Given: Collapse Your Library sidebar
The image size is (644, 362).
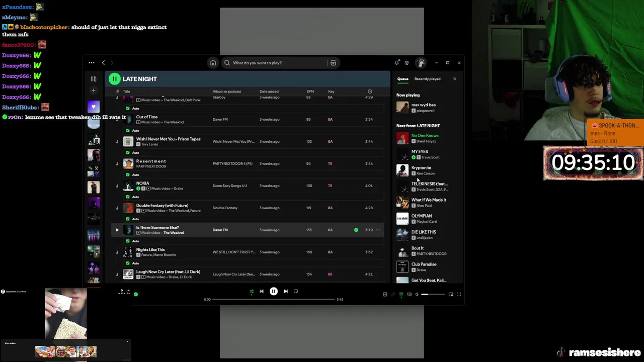Looking at the screenshot, I should click(x=93, y=79).
